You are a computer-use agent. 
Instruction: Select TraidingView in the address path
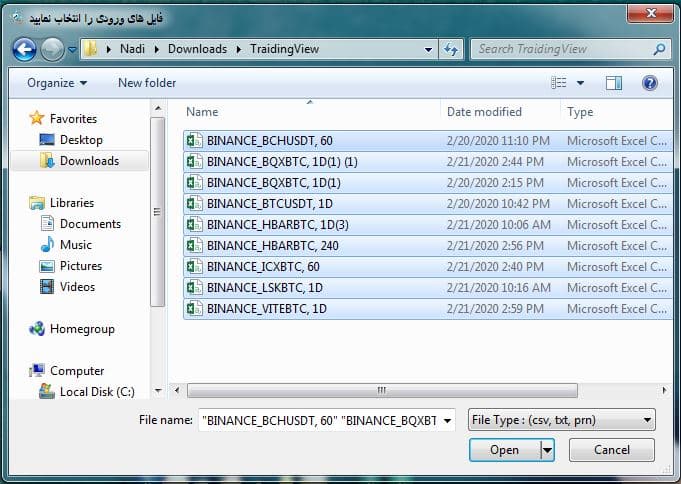(x=284, y=49)
